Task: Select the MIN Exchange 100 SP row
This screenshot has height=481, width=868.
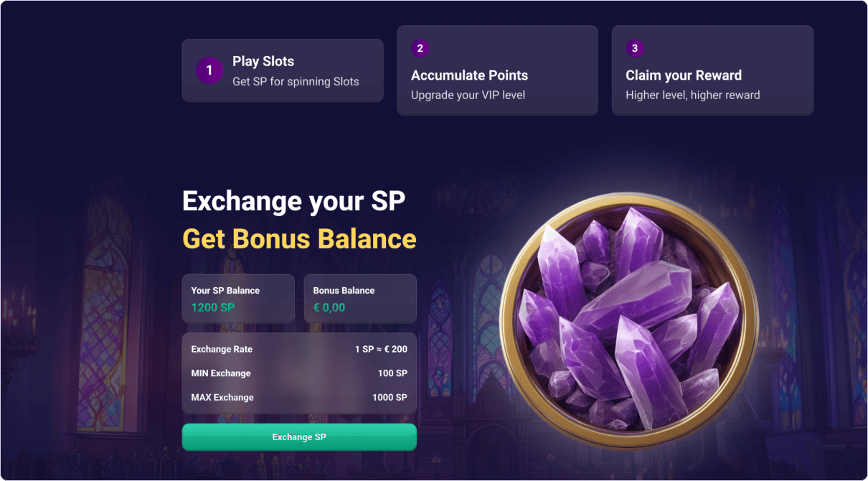Action: pos(299,373)
